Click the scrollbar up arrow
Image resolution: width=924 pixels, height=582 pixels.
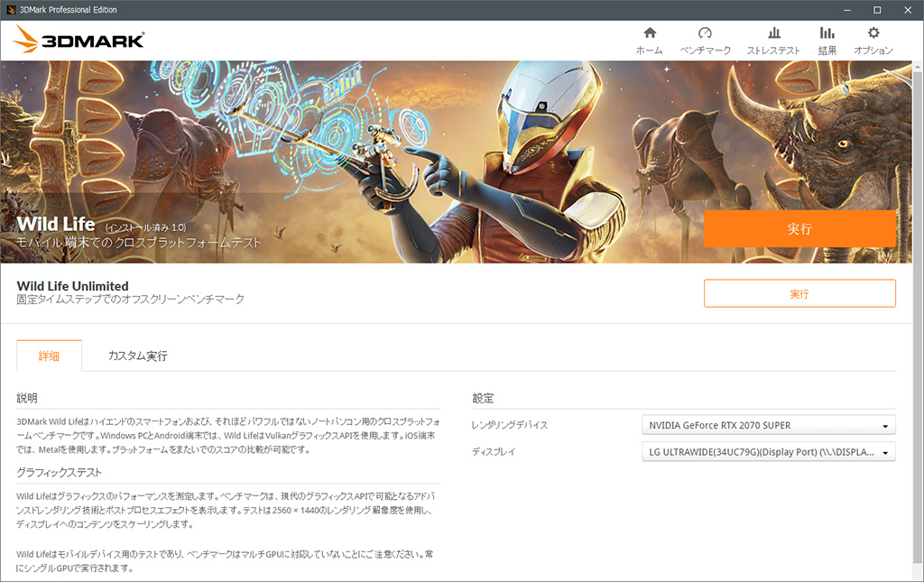point(918,67)
